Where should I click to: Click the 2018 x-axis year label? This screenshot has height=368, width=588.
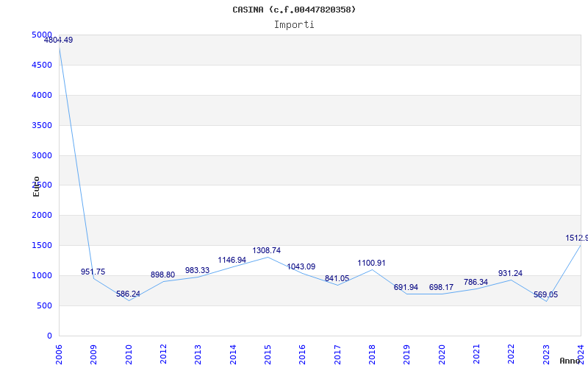click(372, 355)
